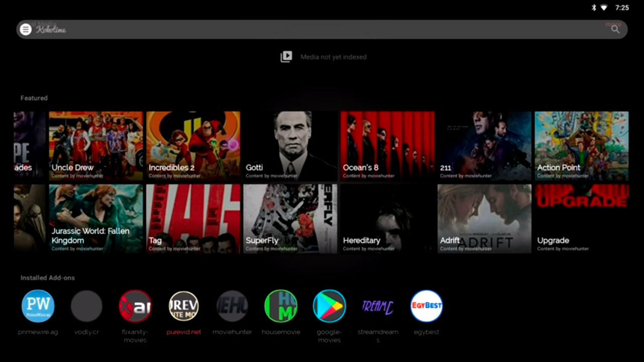Select the Incredibles 2 movie

[x=193, y=146]
